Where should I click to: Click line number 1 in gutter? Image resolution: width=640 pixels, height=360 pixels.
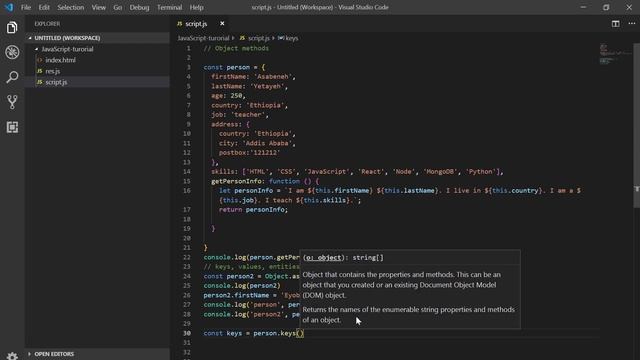(189, 48)
